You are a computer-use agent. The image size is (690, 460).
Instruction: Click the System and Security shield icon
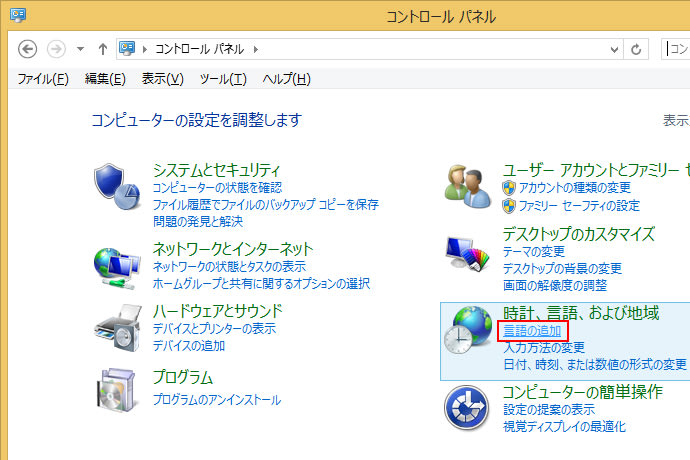[x=117, y=187]
